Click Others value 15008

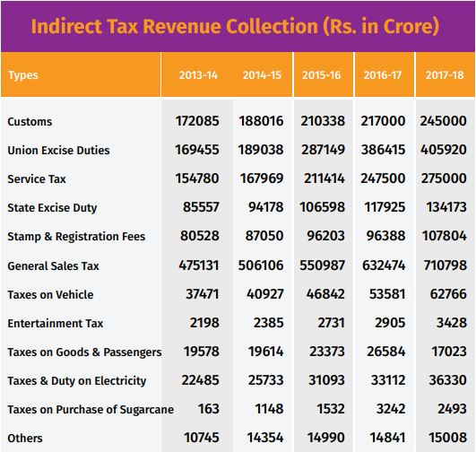point(448,438)
